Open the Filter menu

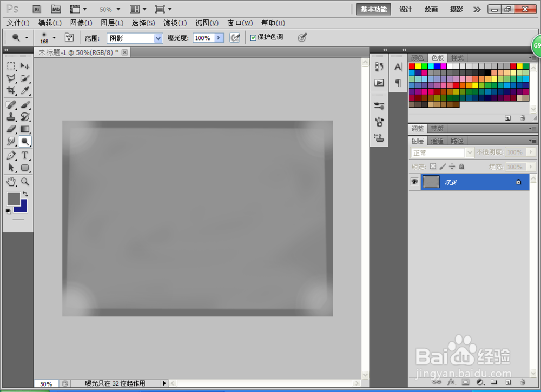tap(175, 23)
